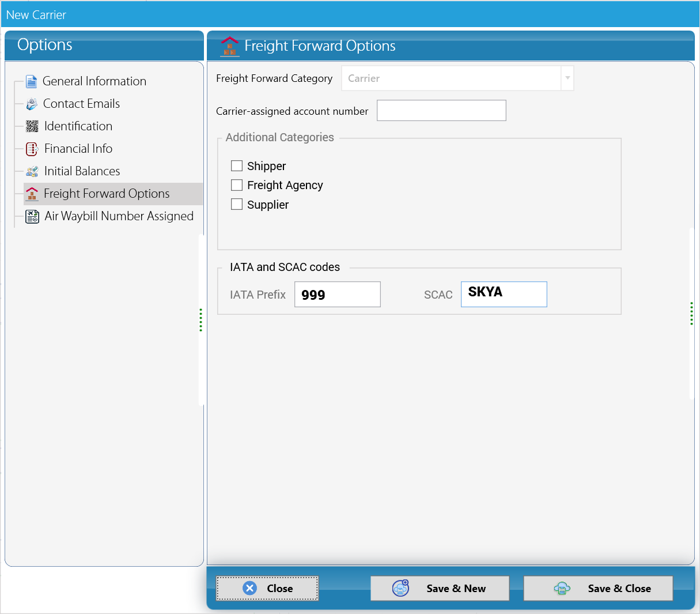This screenshot has height=614, width=700.
Task: Click the Save & New button
Action: point(440,588)
